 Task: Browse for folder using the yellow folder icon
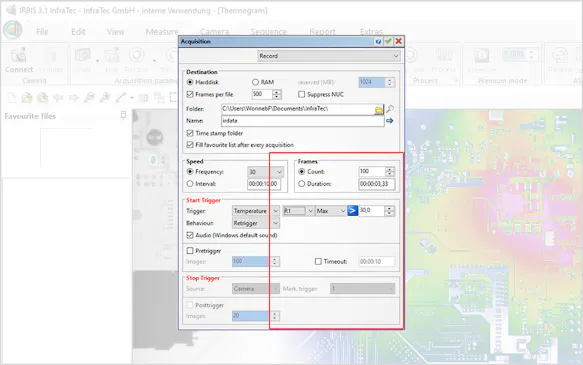click(x=379, y=109)
